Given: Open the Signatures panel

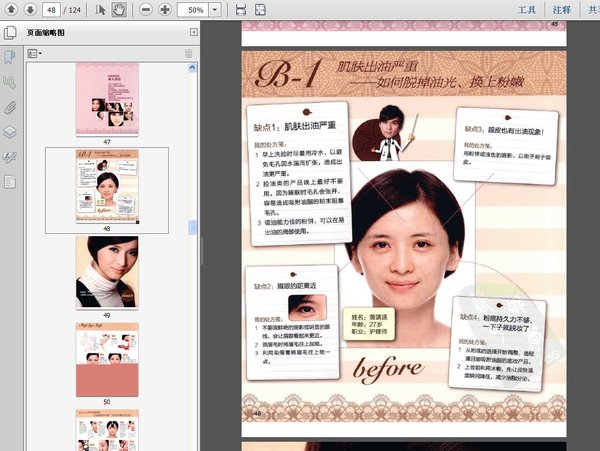Looking at the screenshot, I should point(9,157).
